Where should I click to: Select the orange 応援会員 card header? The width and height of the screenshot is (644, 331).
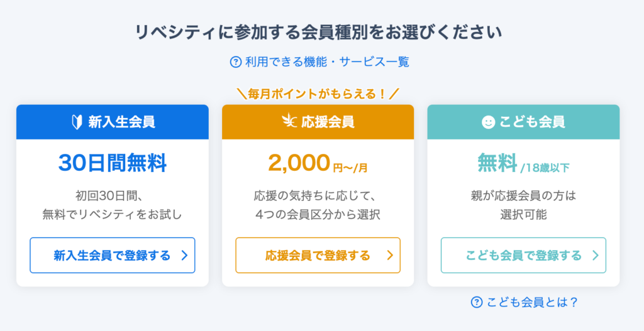tap(318, 122)
